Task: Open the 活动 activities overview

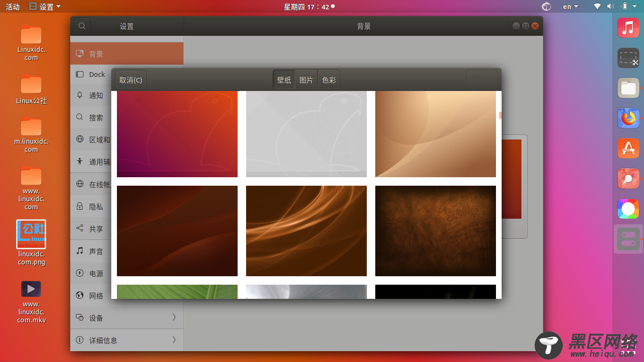Action: click(x=13, y=7)
